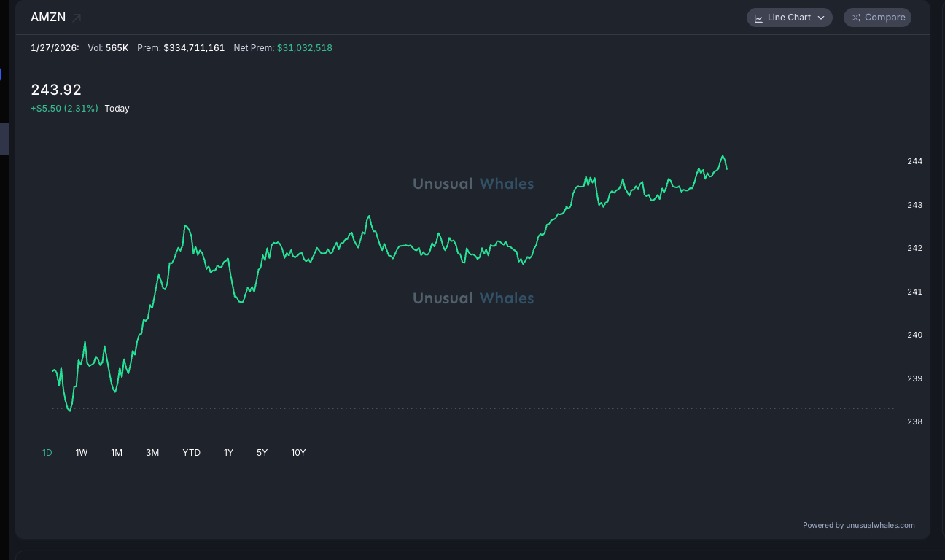Click the 244 label on price axis
Viewport: 945px width, 560px height.
pos(914,161)
